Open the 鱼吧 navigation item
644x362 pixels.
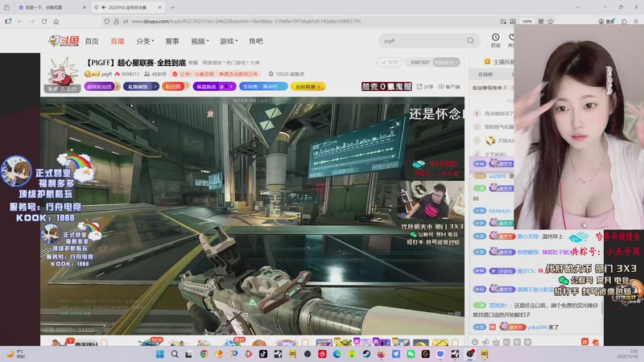coord(256,41)
